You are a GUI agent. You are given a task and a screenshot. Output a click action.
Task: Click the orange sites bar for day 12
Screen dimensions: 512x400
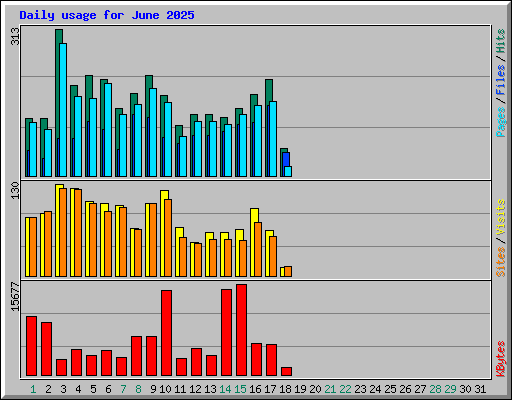coord(198,260)
